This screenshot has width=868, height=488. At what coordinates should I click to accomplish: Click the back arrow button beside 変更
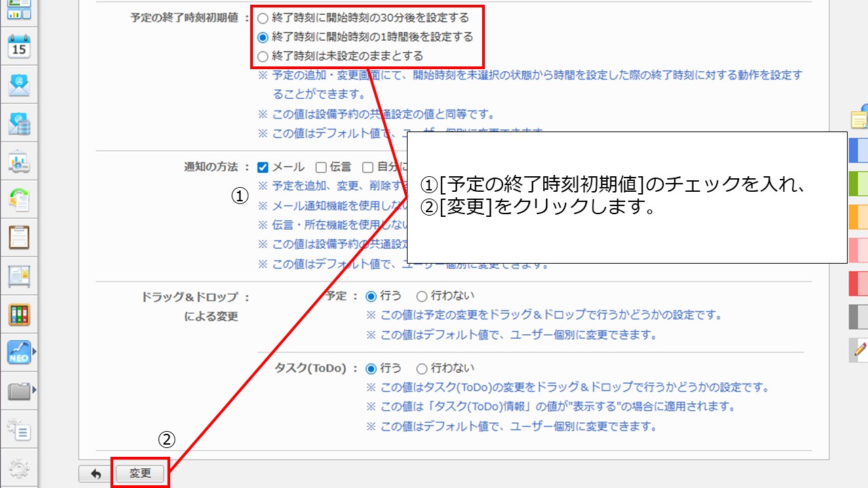coord(96,474)
